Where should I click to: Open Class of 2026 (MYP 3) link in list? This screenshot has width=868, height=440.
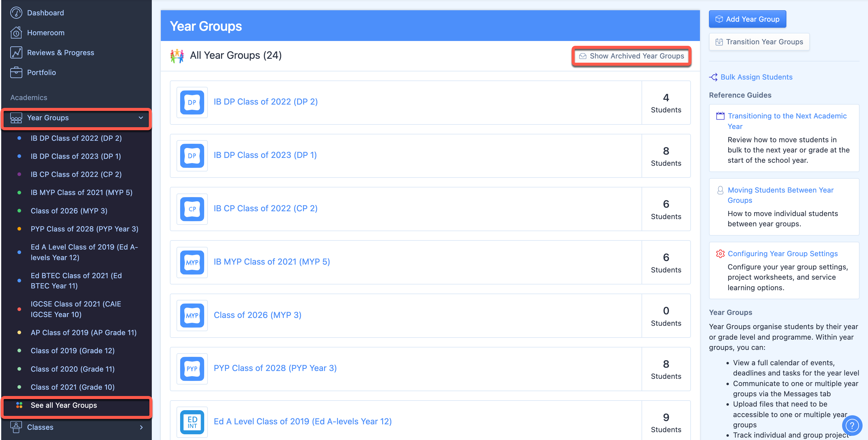(258, 315)
